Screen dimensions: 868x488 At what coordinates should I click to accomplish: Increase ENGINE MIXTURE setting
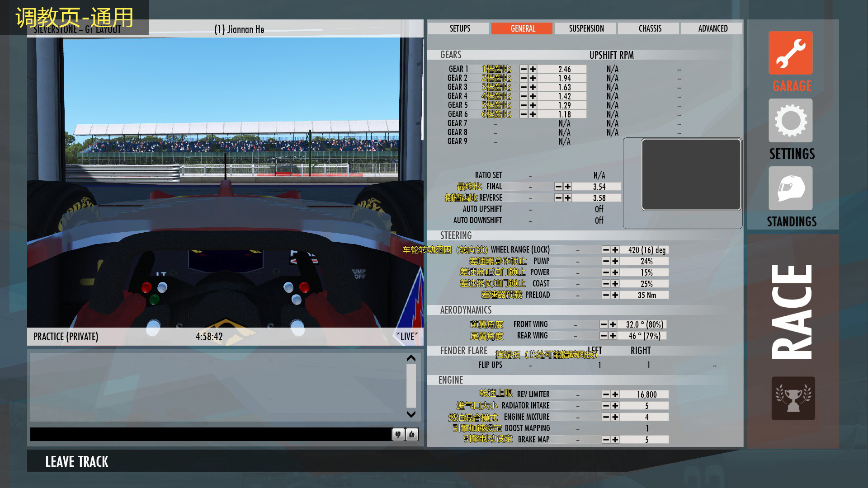tap(615, 417)
